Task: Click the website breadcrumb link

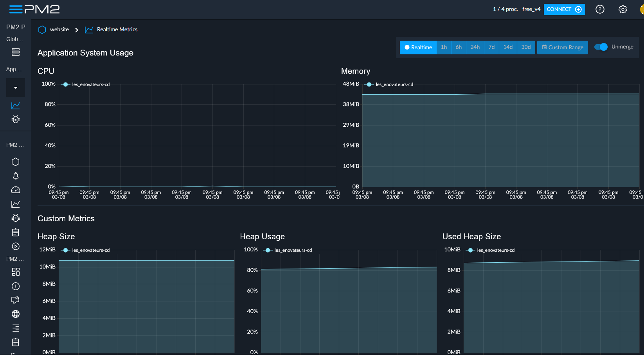Action: tap(59, 30)
